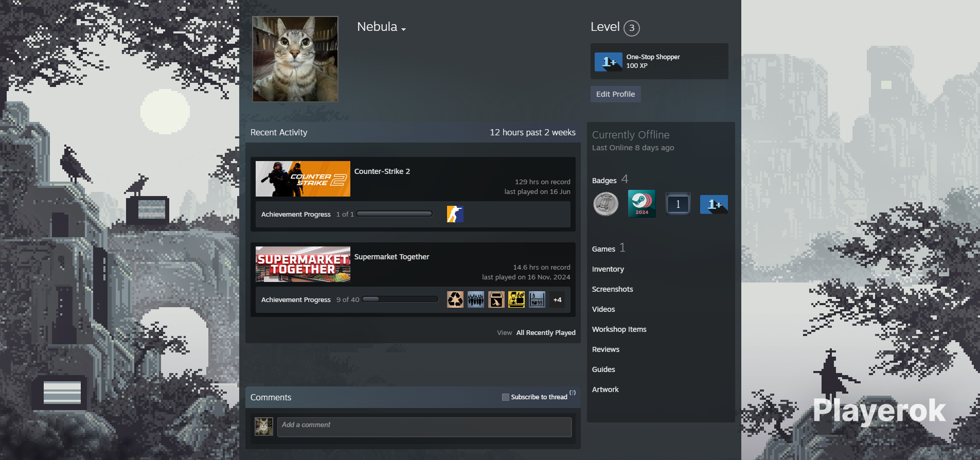
Task: Open the number 1 game collector badge
Action: [678, 204]
